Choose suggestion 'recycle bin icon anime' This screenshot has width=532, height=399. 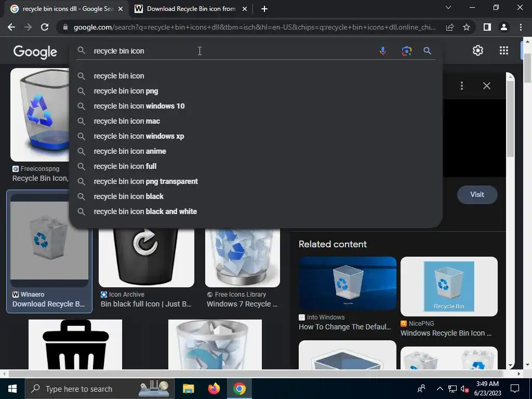coord(256,151)
